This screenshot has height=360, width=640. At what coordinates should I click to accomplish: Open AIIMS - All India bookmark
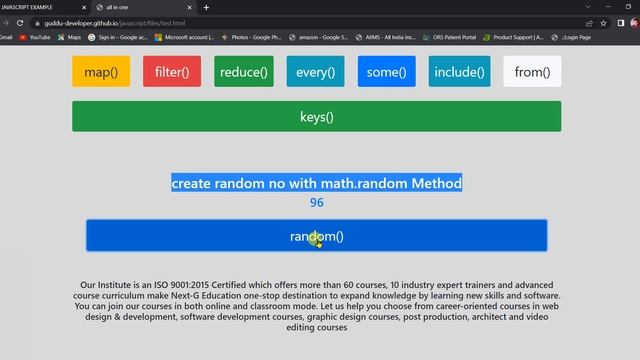386,37
